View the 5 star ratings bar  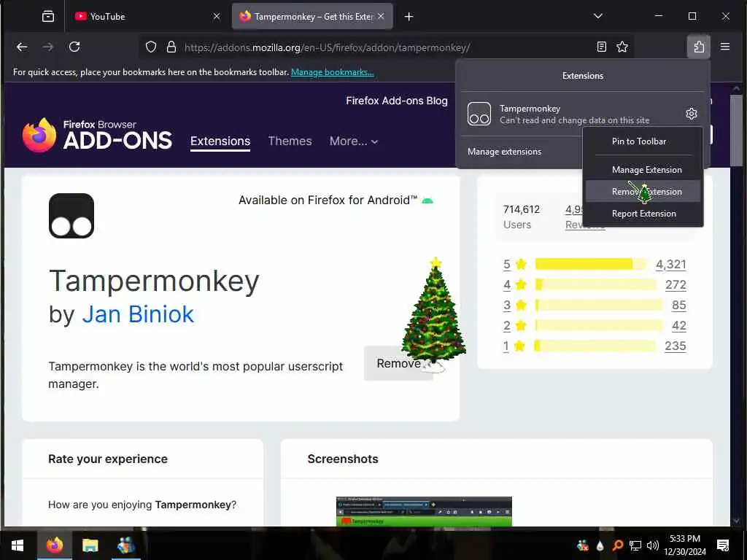point(591,264)
